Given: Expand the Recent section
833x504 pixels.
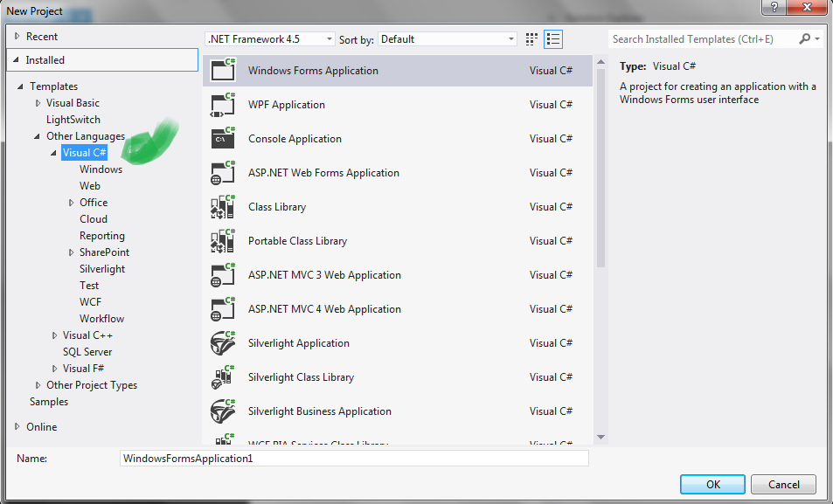Looking at the screenshot, I should [17, 36].
